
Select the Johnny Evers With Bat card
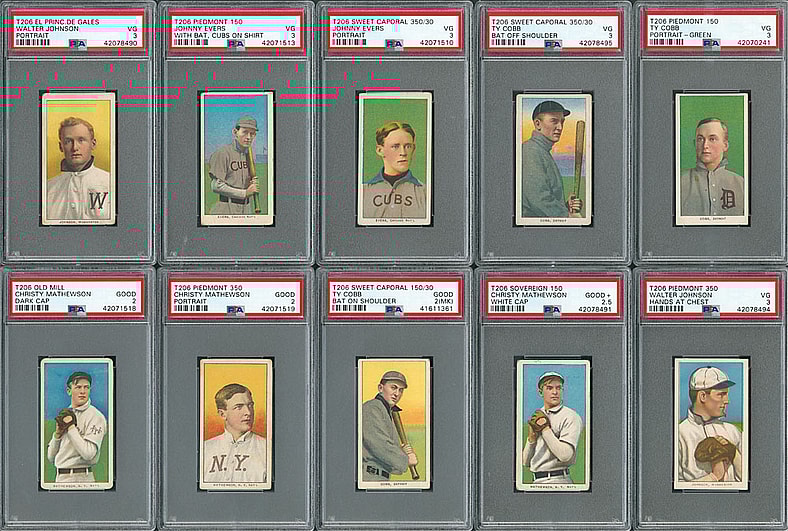click(x=236, y=159)
